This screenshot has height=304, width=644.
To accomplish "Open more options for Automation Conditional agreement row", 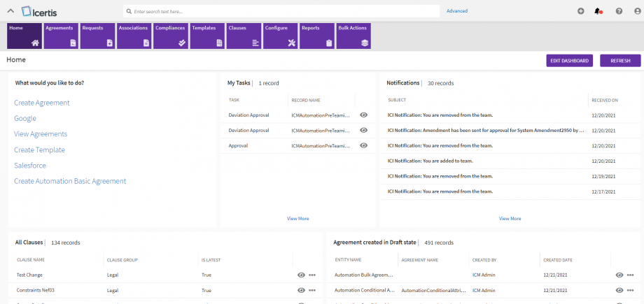I will pyautogui.click(x=631, y=290).
